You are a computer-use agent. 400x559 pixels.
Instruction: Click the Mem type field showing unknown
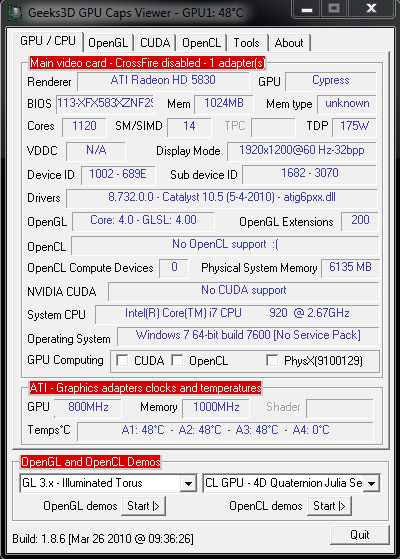[x=347, y=104]
